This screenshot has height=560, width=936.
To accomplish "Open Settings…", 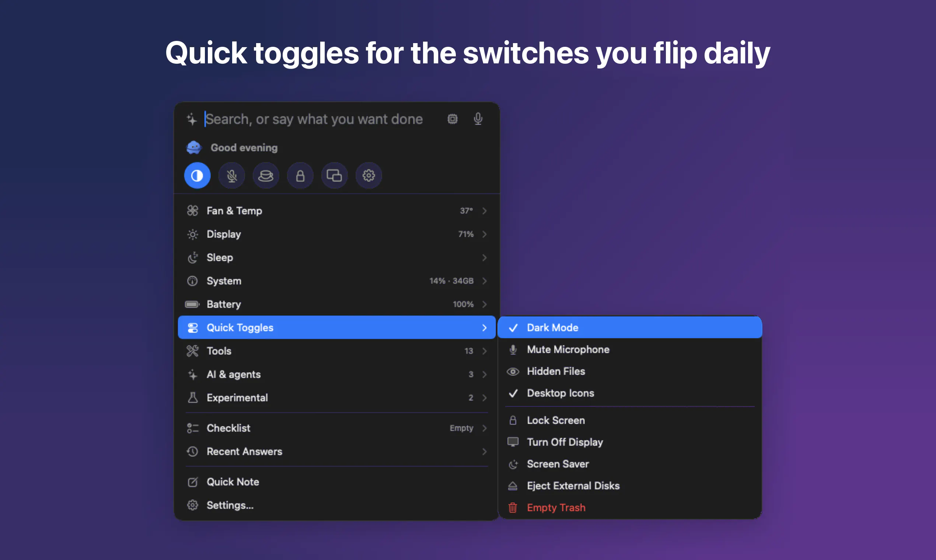I will (337, 505).
